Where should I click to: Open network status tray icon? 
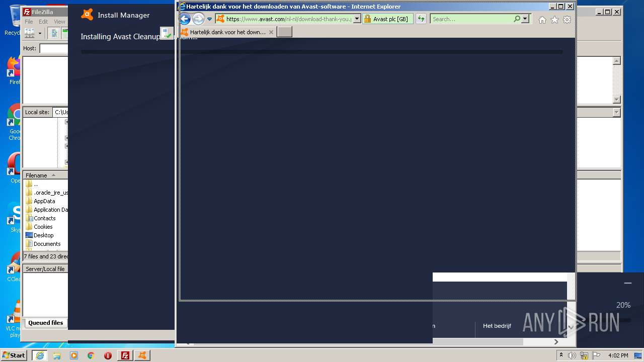[584, 355]
